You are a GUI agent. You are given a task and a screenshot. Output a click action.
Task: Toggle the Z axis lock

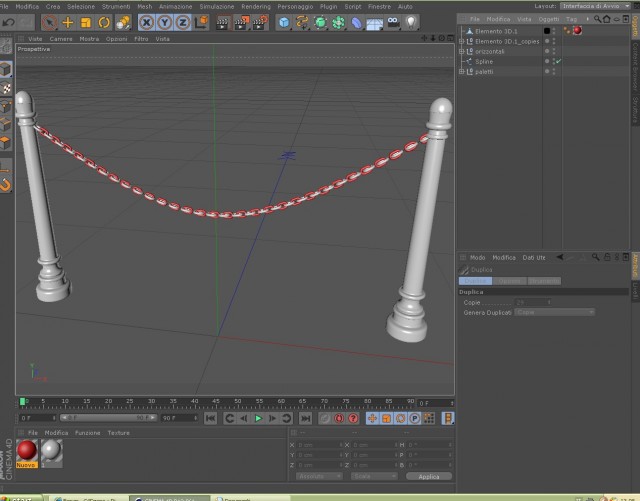point(182,22)
